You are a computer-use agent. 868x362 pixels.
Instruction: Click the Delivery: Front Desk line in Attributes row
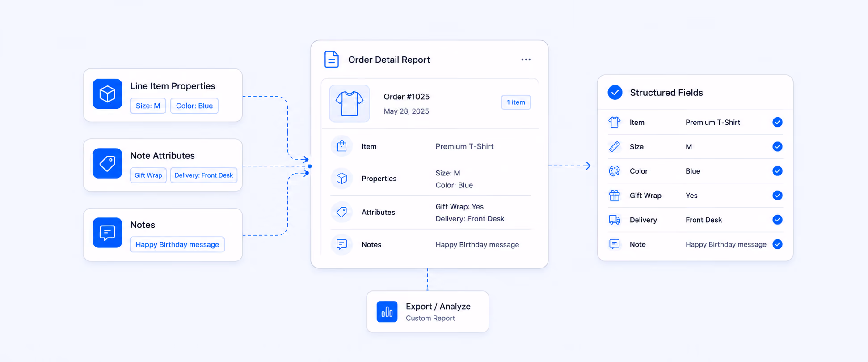coord(470,219)
